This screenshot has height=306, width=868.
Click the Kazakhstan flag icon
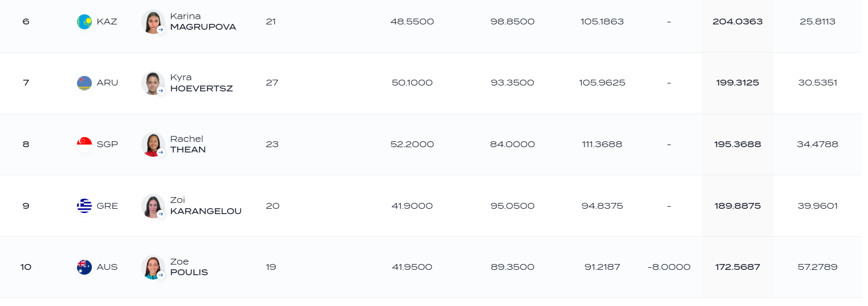point(84,22)
